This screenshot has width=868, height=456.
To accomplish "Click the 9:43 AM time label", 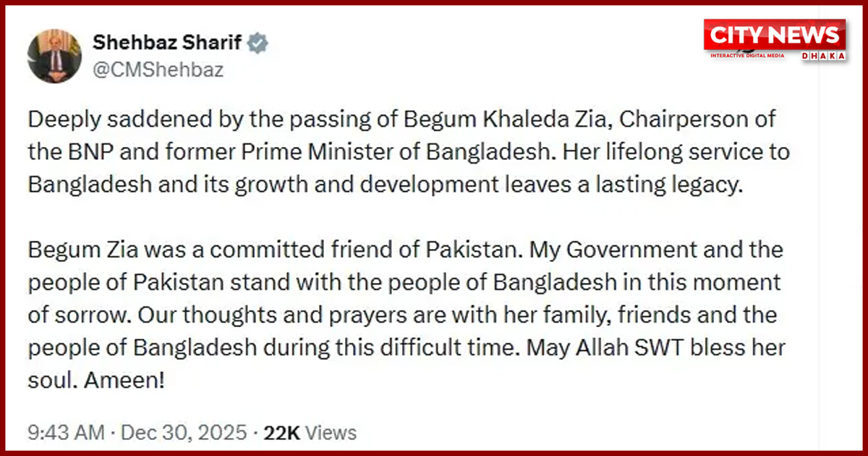I will tap(65, 431).
